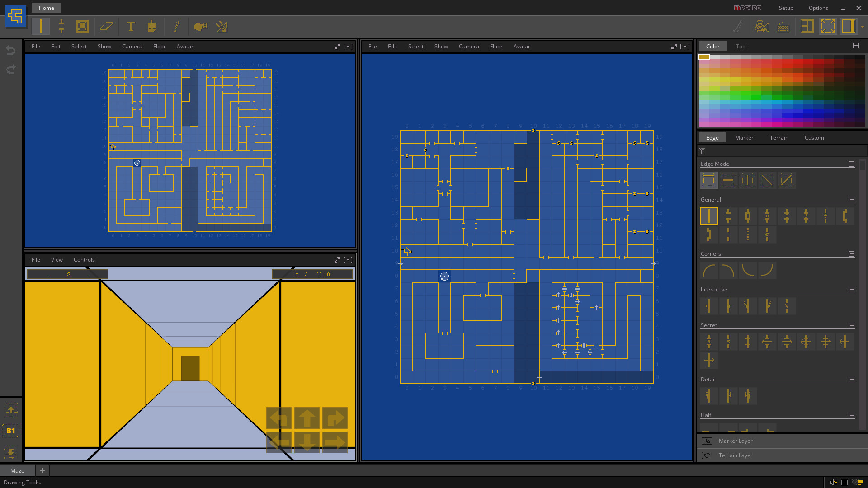This screenshot has height=488, width=868.
Task: Select the grab/hand tool
Action: pos(201,26)
